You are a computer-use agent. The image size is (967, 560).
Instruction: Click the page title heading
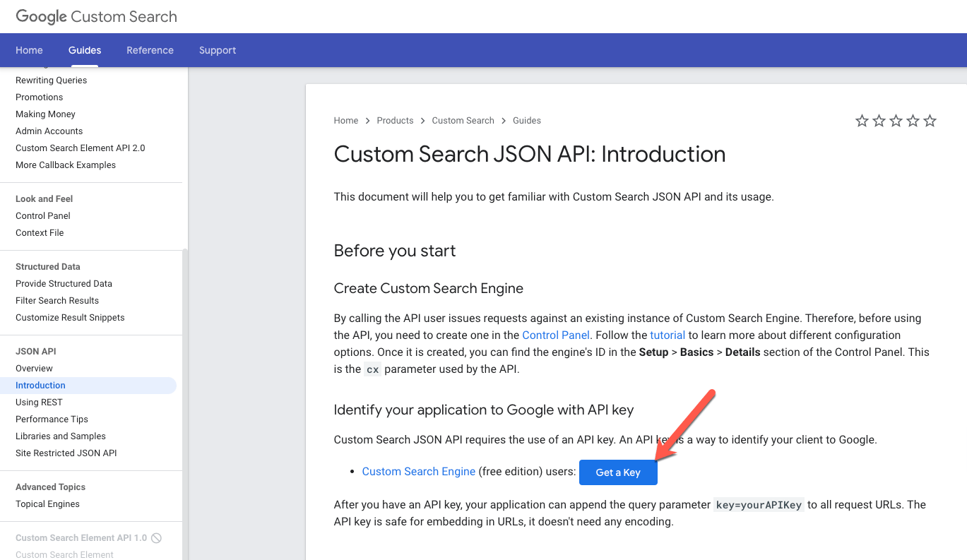(x=530, y=154)
